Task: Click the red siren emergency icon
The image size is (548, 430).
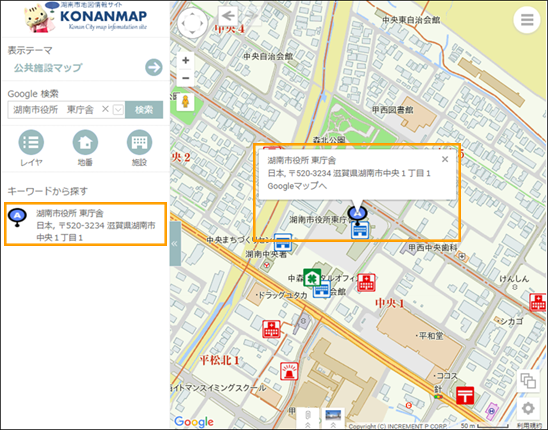Action: 289,371
